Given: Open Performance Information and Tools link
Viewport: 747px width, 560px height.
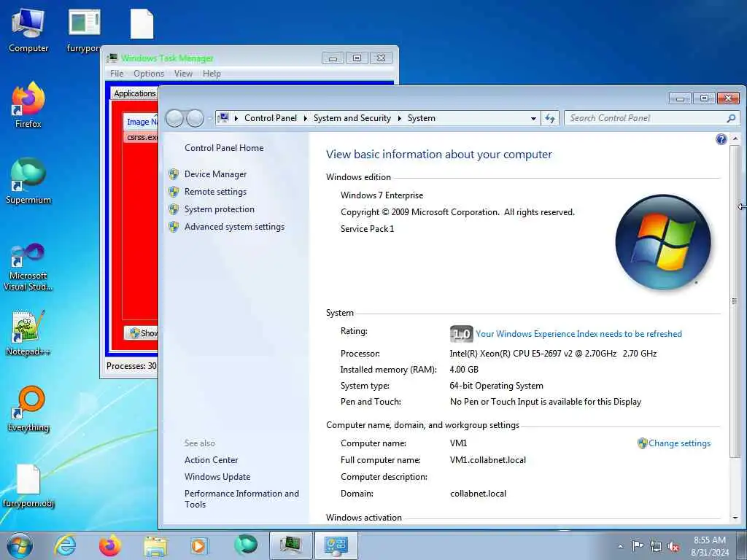Looking at the screenshot, I should 241,499.
